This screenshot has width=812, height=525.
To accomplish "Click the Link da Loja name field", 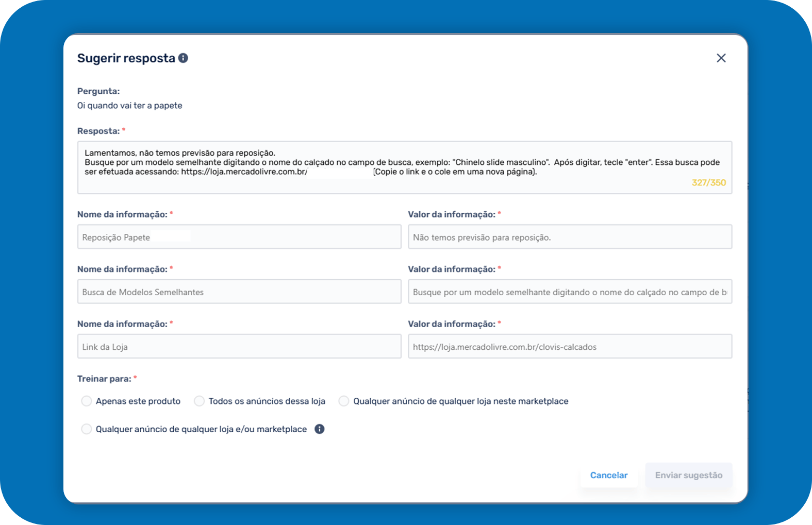I will (x=239, y=347).
